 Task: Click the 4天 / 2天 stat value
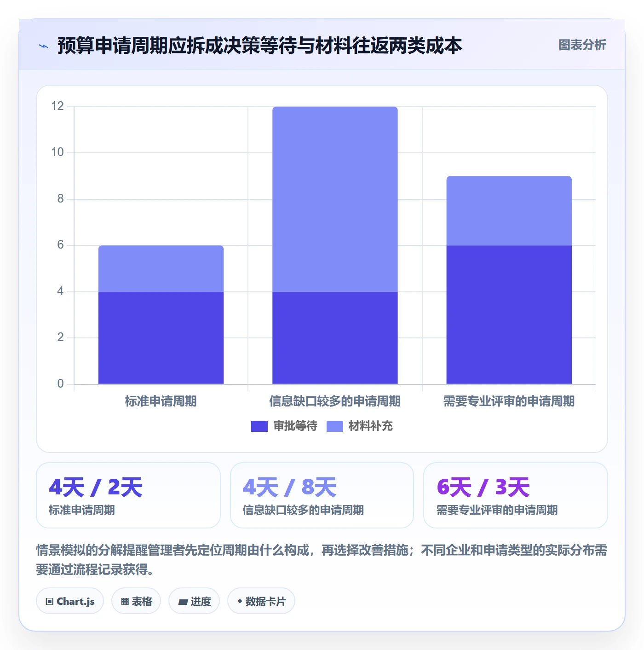point(96,487)
